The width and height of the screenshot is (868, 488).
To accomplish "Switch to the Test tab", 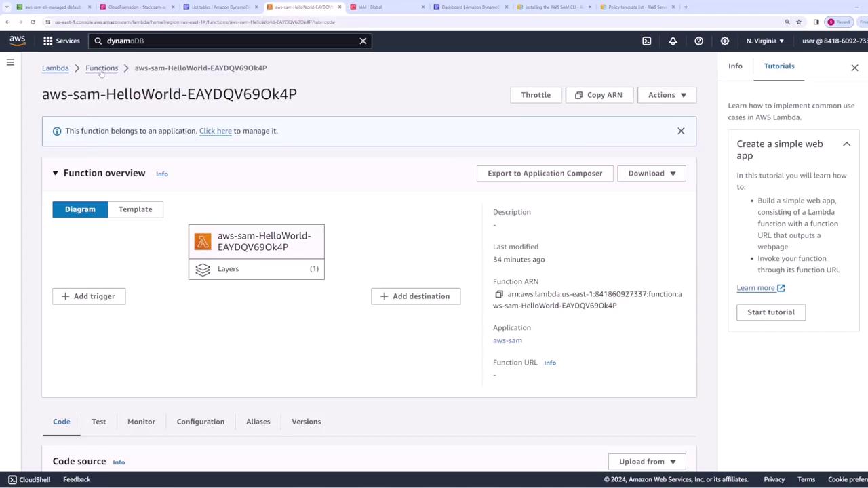I will (x=99, y=422).
